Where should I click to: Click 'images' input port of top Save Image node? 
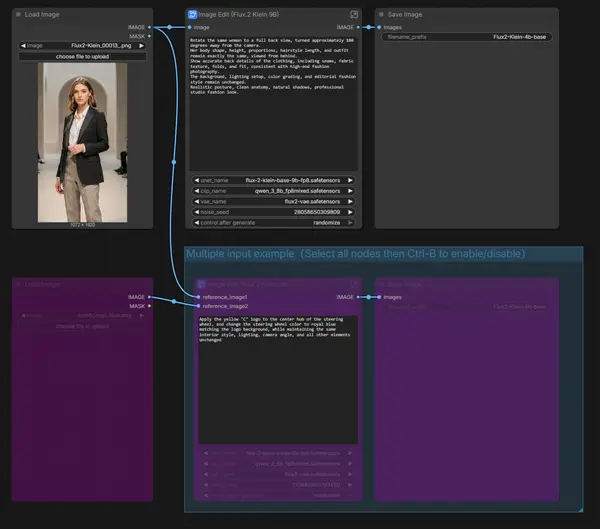(379, 27)
